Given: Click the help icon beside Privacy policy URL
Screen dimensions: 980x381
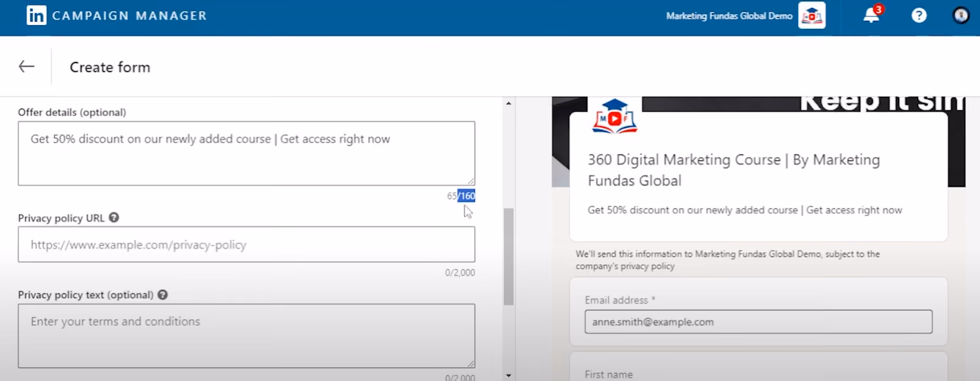Looking at the screenshot, I should click(114, 217).
